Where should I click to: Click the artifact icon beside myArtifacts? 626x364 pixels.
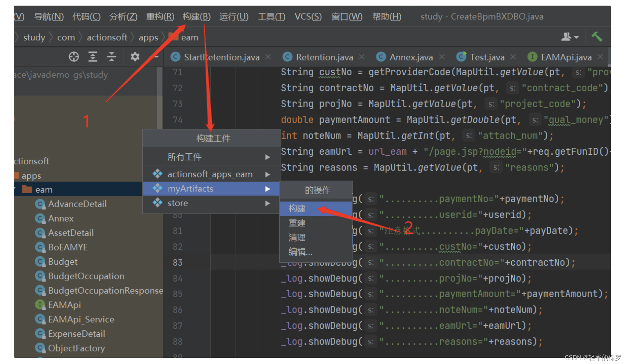coord(157,188)
